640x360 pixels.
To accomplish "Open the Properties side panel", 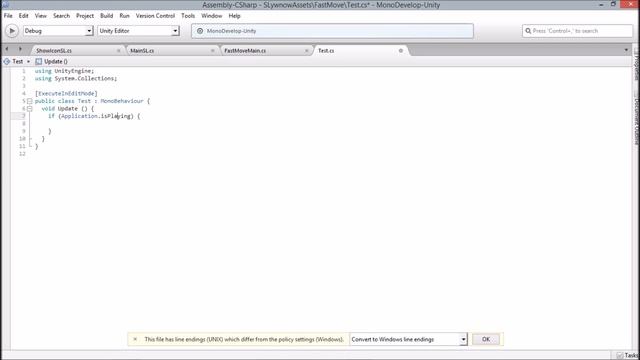I will pos(636,65).
